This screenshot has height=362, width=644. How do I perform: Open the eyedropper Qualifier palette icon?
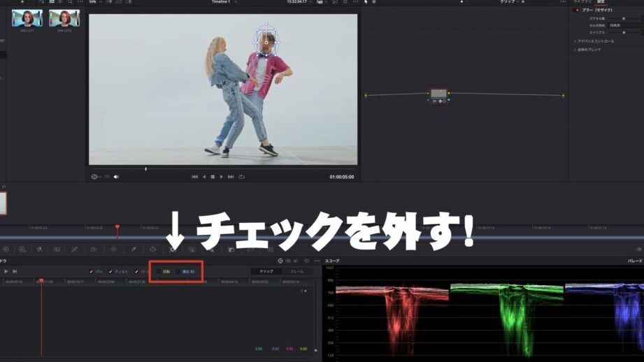tap(133, 249)
